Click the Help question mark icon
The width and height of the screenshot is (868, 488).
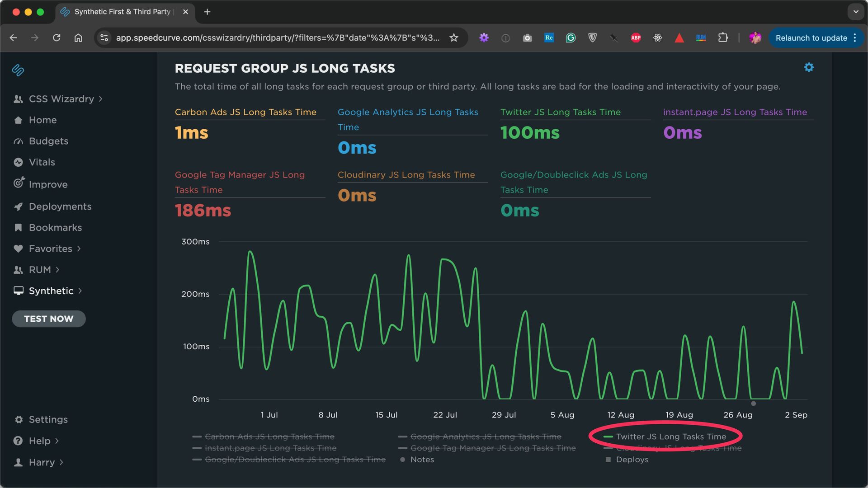pyautogui.click(x=18, y=441)
